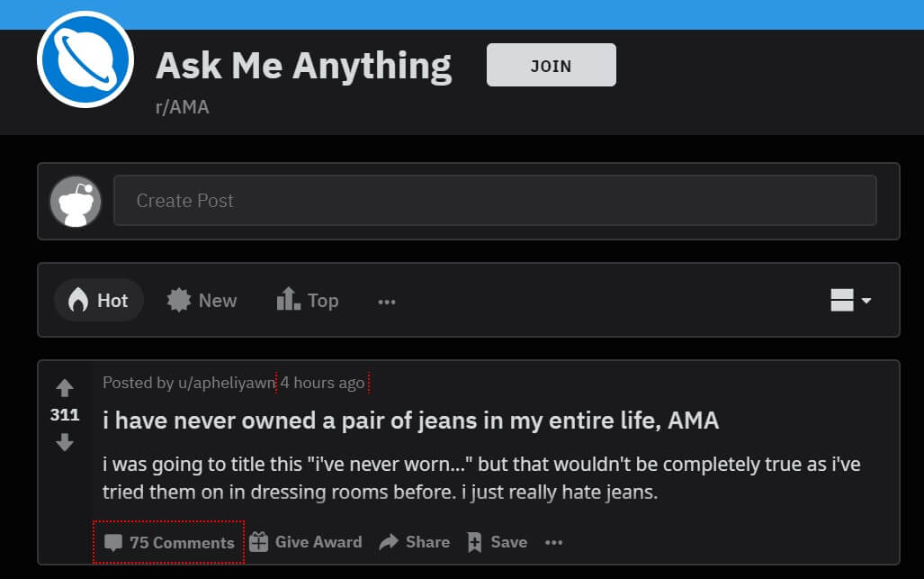924x579 pixels.
Task: Open the 75 Comments thread
Action: tap(167, 542)
